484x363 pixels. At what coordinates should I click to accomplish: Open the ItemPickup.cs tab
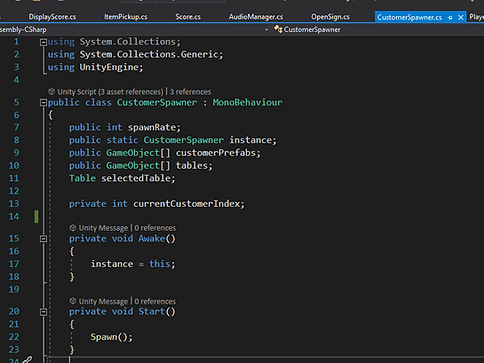pyautogui.click(x=126, y=17)
